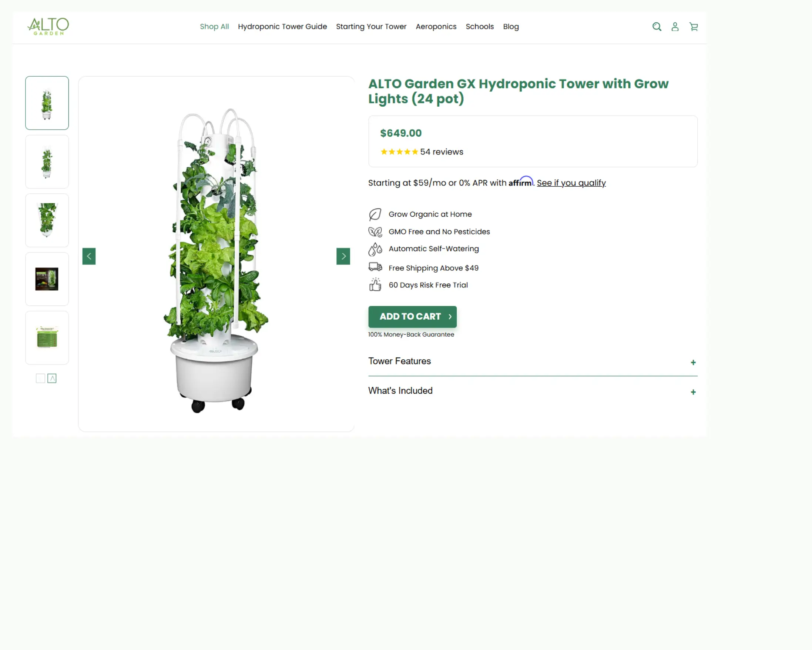Screen dimensions: 812x650
Task: Show previous product image with left arrow
Action: [89, 256]
